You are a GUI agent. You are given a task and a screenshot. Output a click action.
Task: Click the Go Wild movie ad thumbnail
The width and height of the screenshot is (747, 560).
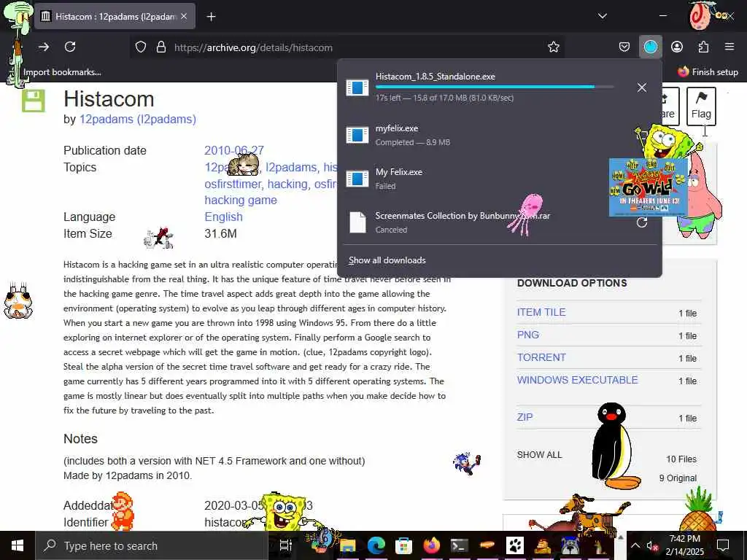648,187
